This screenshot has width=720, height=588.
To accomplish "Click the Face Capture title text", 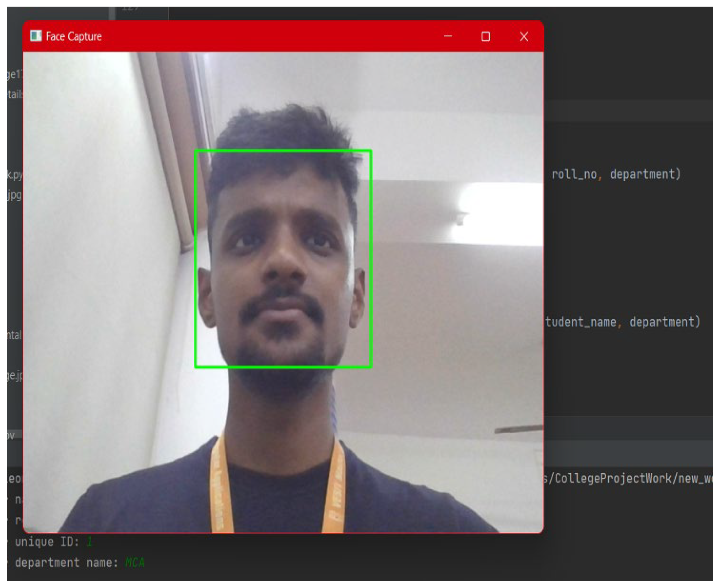I will coord(74,36).
